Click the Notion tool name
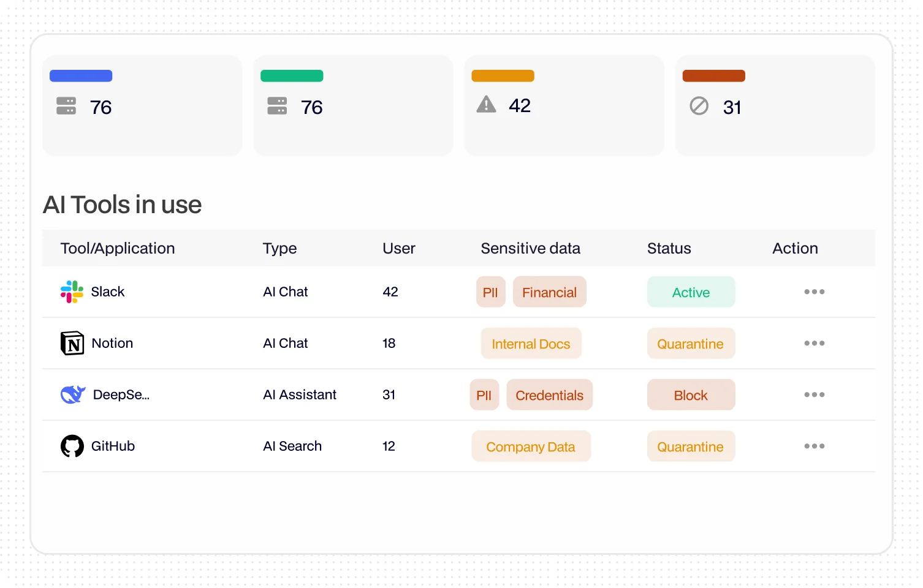 112,343
